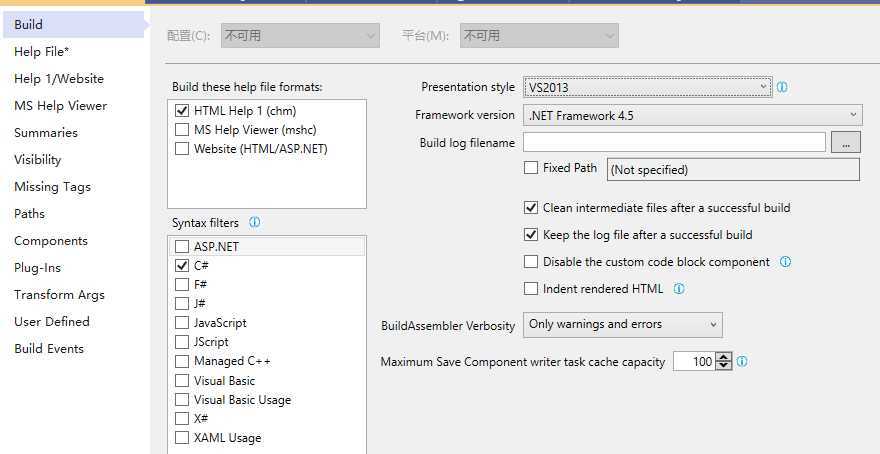Enable MS Help Viewer (mshc) format
Image resolution: width=880 pixels, height=454 pixels.
[x=182, y=130]
